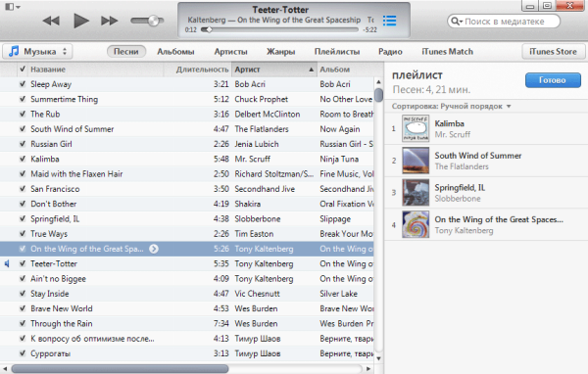Open the sidebar menu icon at top left
This screenshot has height=374, width=588.
point(13,7)
